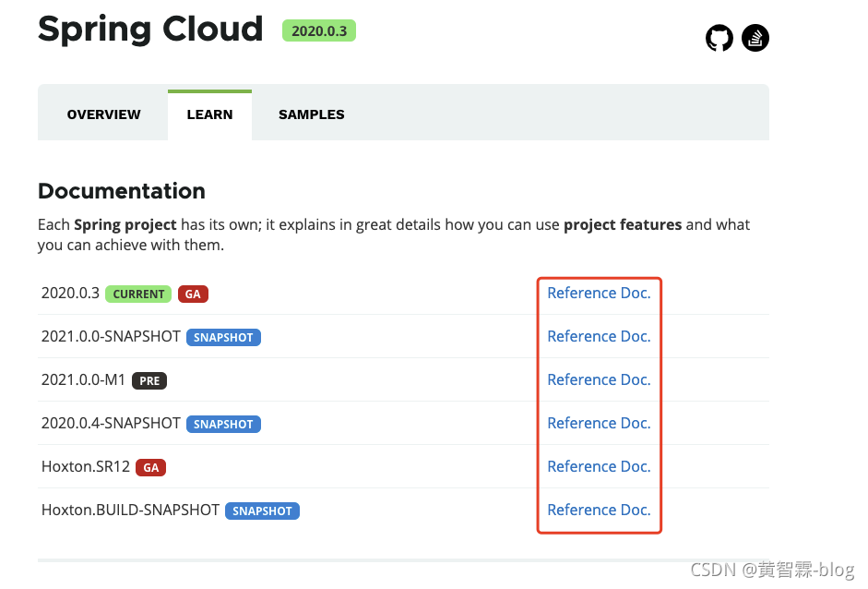Screen dimensions: 868x589
Task: Click the GA badge next to 2020.0.3
Action: (193, 294)
